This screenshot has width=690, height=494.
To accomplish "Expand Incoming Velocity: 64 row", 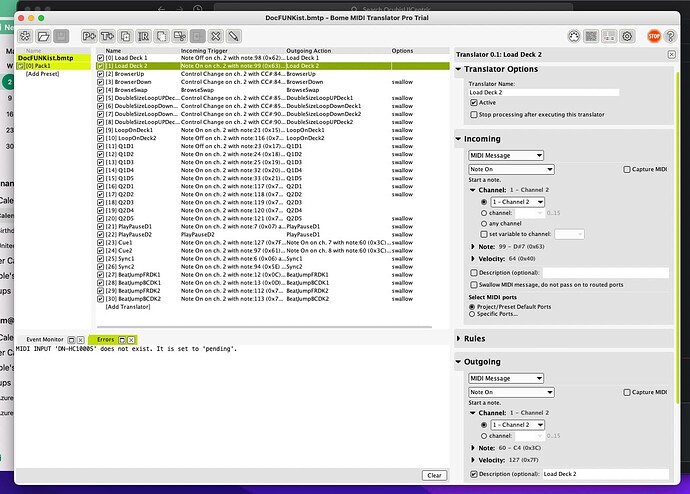I will click(473, 259).
